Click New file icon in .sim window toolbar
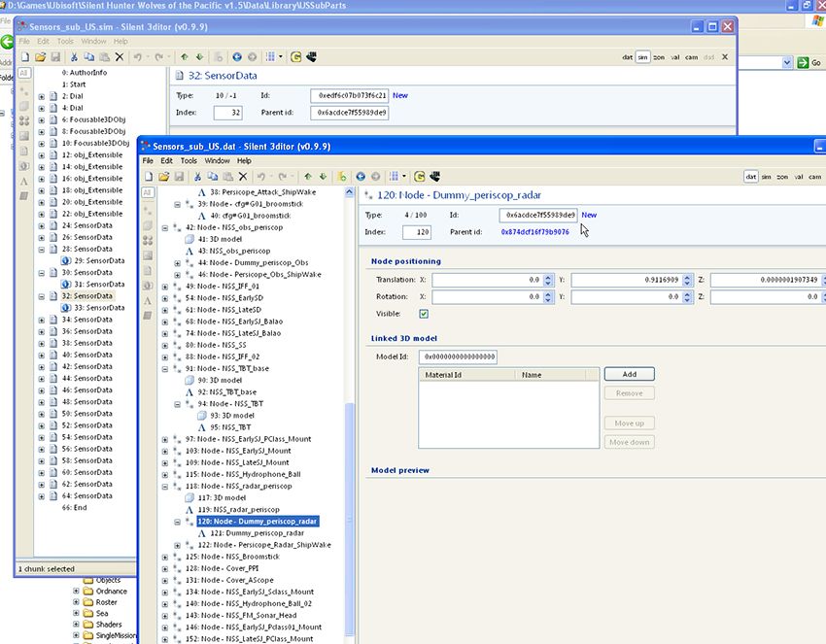This screenshot has width=826, height=644. 25,57
